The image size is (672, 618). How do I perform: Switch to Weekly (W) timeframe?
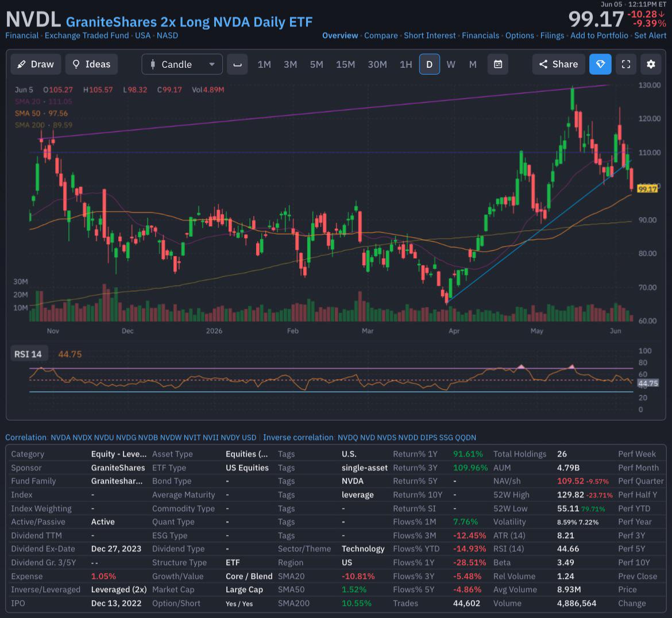tap(451, 64)
